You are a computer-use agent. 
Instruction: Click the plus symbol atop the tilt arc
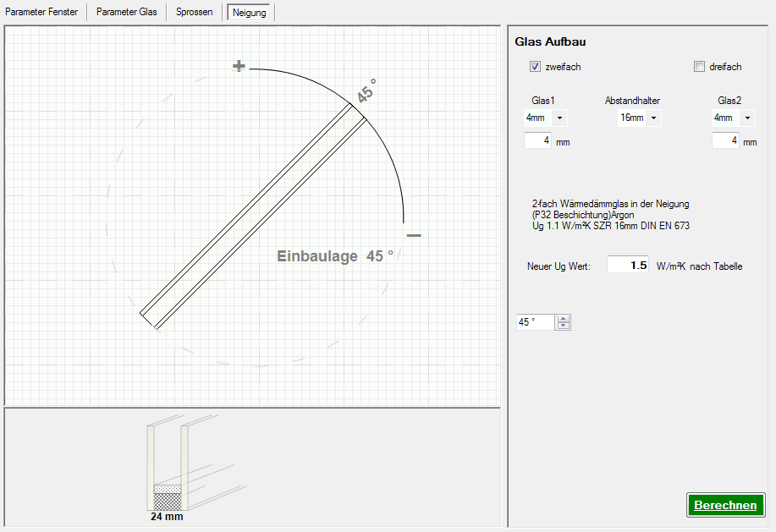tap(239, 66)
